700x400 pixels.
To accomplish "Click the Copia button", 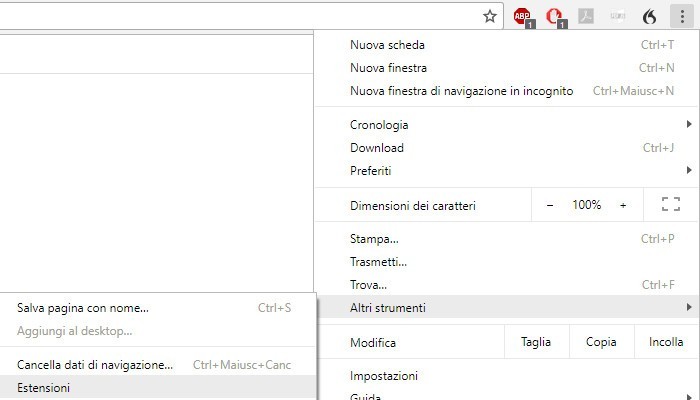I will pyautogui.click(x=601, y=342).
